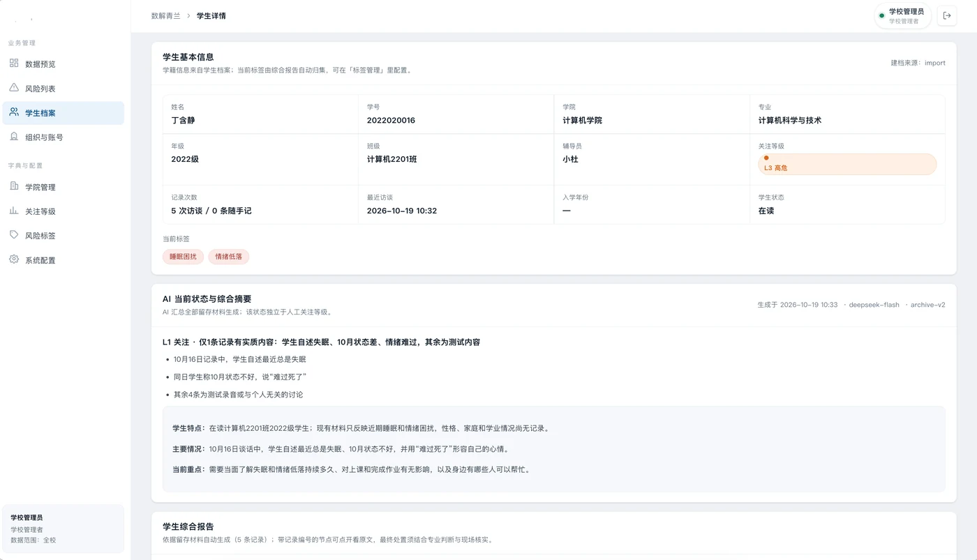The image size is (977, 560).
Task: Click the 数解青兰 breadcrumb link
Action: coord(165,15)
